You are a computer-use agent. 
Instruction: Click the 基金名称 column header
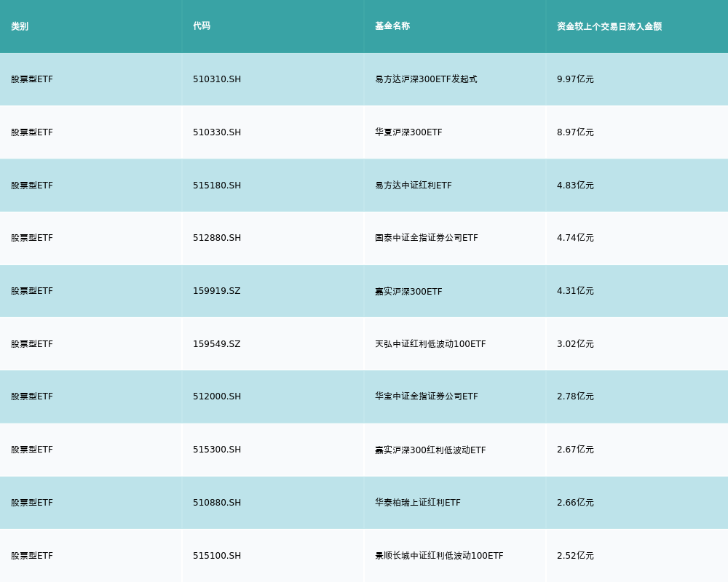(392, 26)
